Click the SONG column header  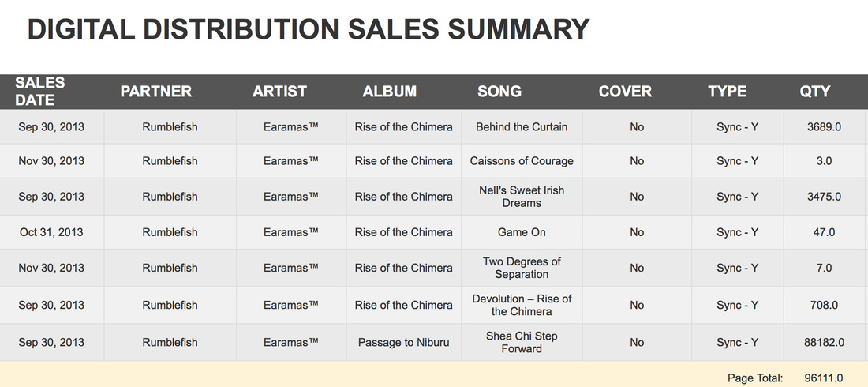(x=499, y=92)
